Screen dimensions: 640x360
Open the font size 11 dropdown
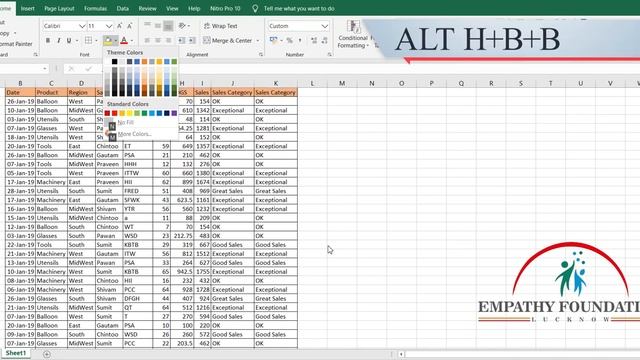(109, 26)
